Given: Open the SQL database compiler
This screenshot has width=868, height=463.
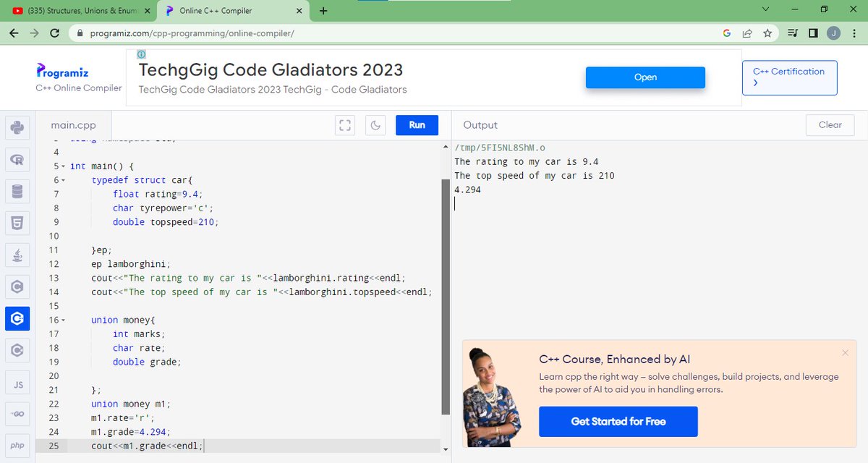Looking at the screenshot, I should click(17, 191).
